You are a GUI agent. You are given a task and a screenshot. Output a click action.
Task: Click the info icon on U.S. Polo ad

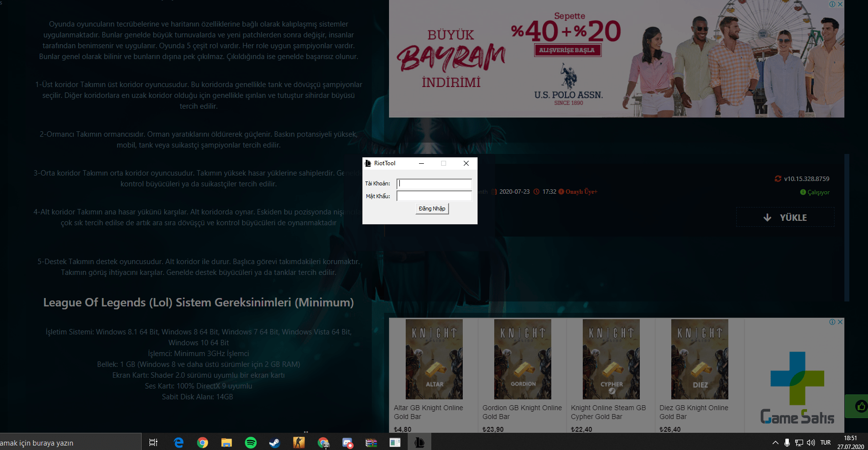(833, 4)
